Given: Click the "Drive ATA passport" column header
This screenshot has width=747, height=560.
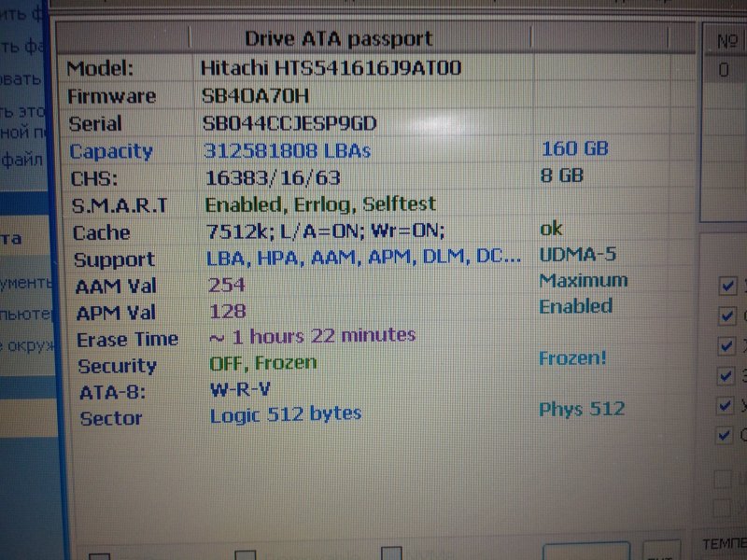Looking at the screenshot, I should pos(338,38).
